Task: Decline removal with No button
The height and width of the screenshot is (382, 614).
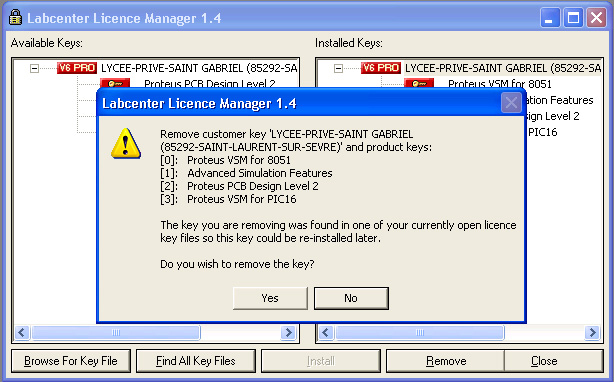Action: coord(351,298)
